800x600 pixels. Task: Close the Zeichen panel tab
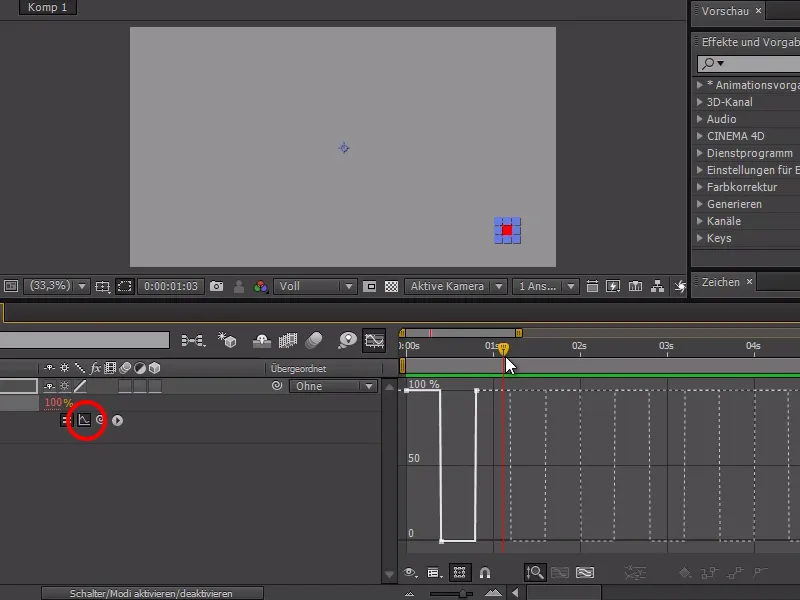tap(749, 281)
